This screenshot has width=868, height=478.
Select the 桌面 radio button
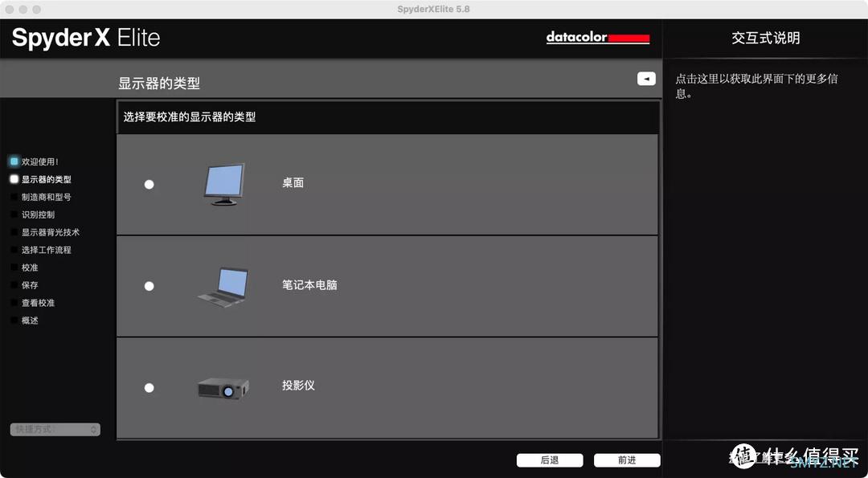point(149,184)
